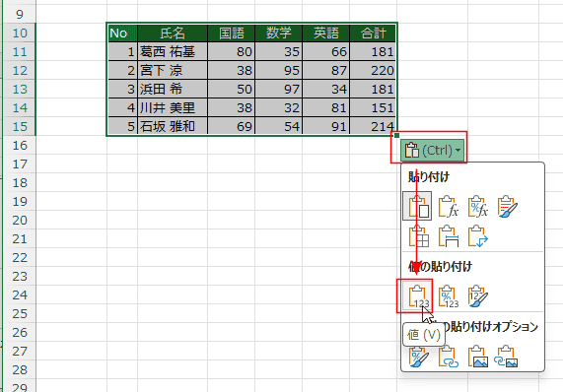Select Values and Number Formatting paste icon
This screenshot has width=563, height=392.
(x=448, y=295)
